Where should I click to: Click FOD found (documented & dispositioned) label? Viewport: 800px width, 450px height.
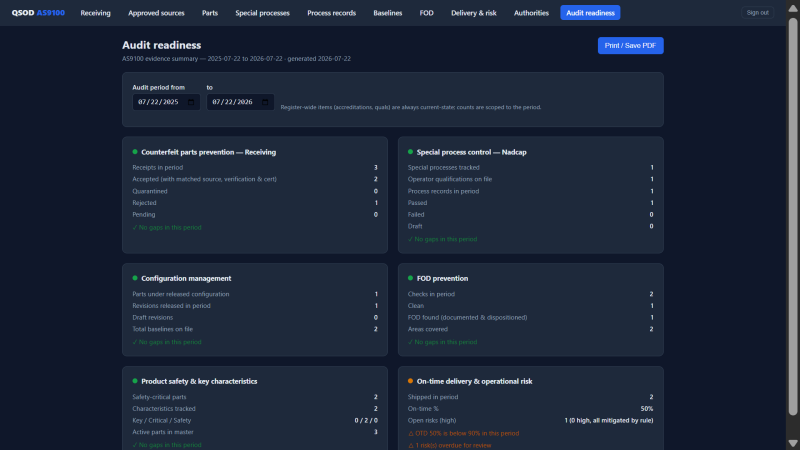point(467,317)
